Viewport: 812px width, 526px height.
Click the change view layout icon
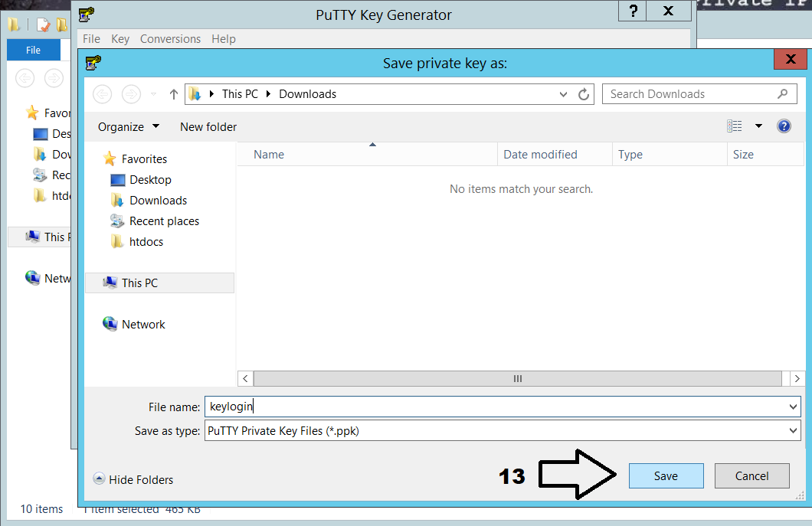(x=735, y=126)
